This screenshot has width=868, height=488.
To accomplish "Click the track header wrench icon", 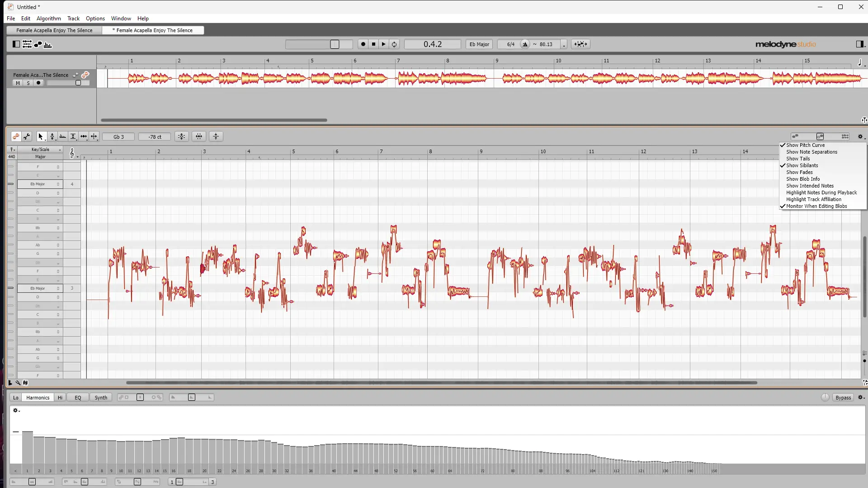I will tap(76, 75).
